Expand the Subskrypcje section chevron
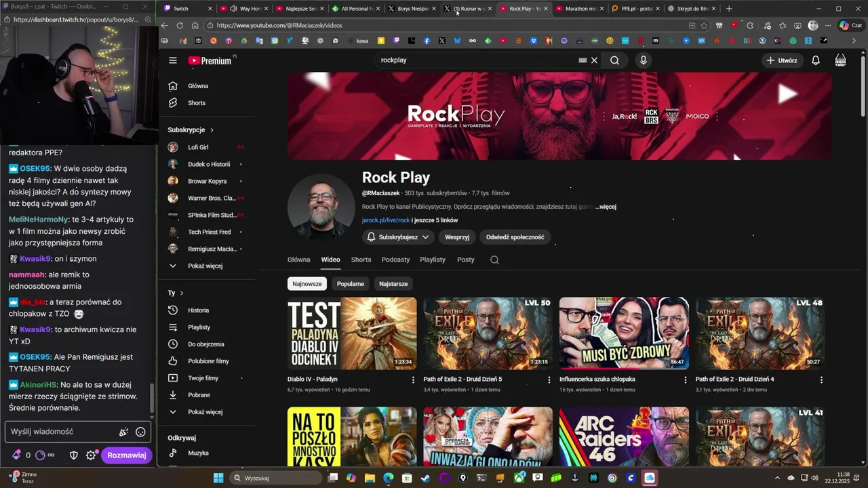This screenshot has width=868, height=488. tap(212, 130)
